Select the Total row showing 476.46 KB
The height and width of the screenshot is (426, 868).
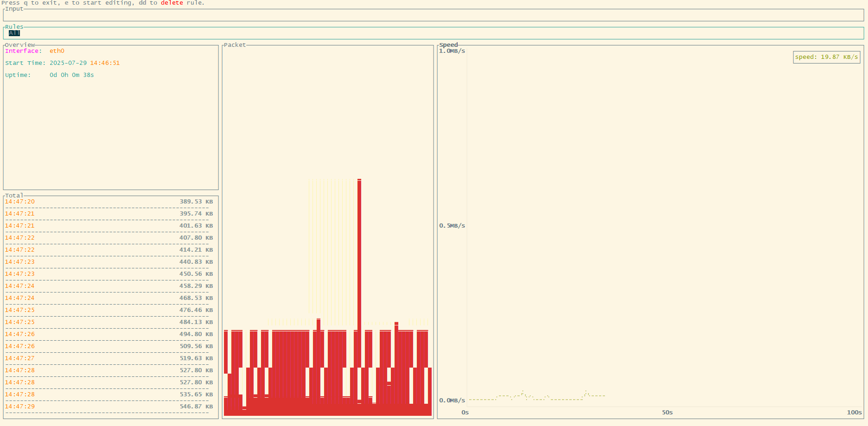click(x=109, y=310)
